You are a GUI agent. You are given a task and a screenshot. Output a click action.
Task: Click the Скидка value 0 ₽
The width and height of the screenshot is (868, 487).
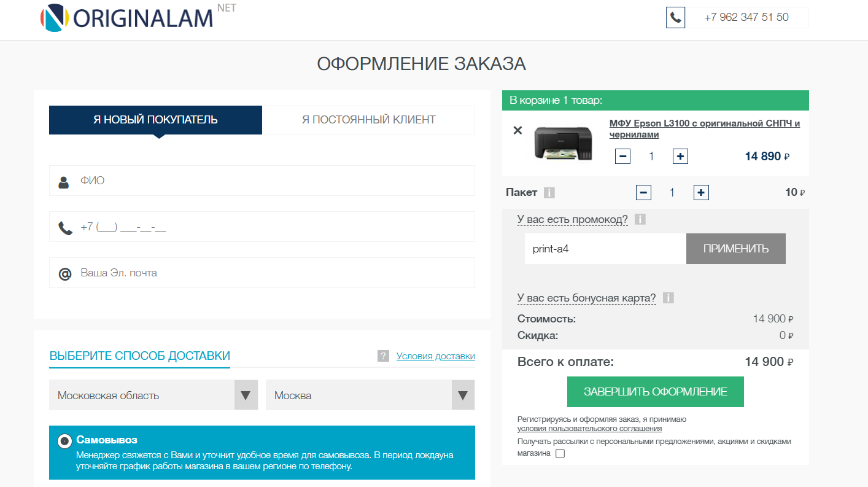pos(786,335)
